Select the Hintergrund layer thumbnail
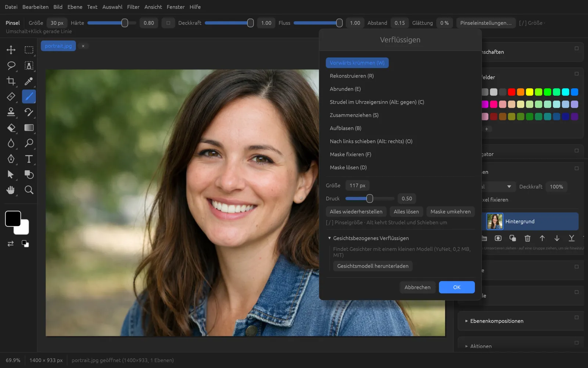Viewport: 588px width, 368px height. (495, 221)
